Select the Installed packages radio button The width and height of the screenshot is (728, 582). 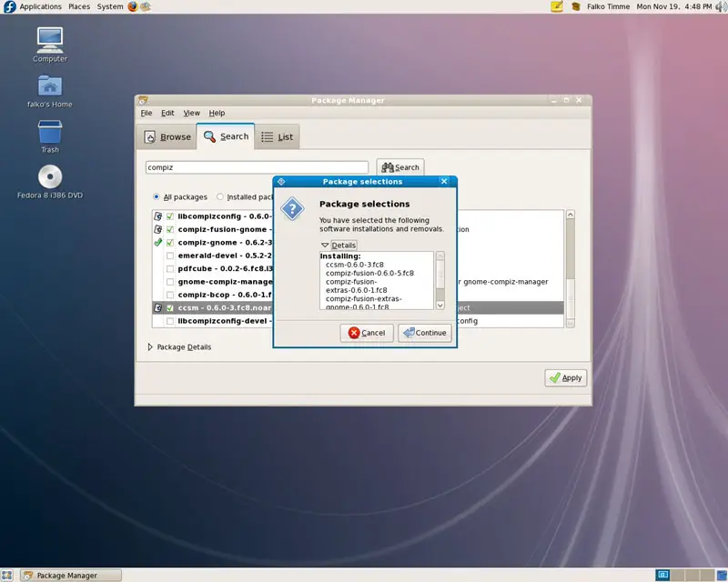click(220, 196)
